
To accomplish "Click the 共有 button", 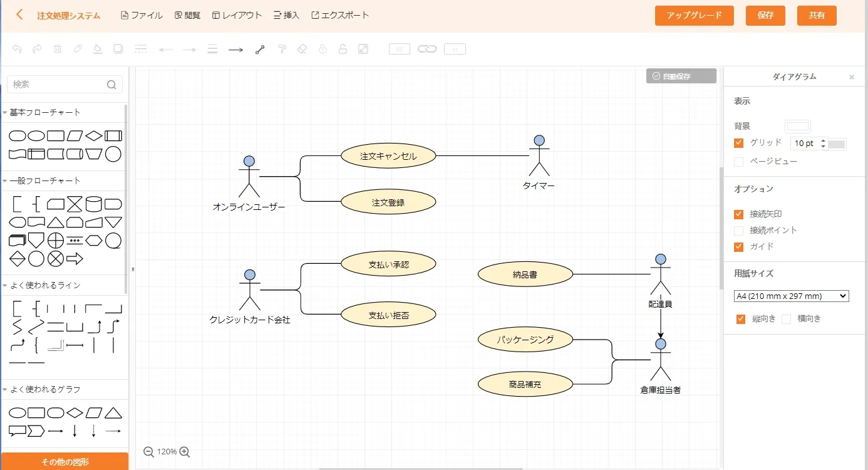I will 817,16.
